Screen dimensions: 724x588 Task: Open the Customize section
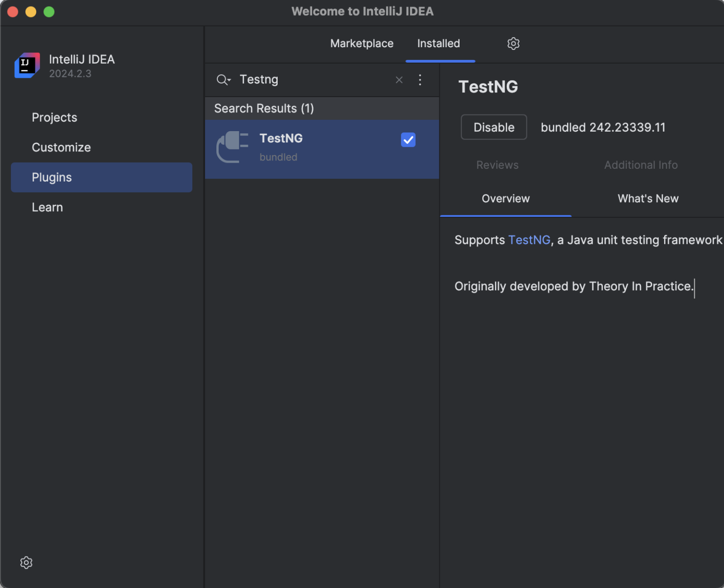point(61,147)
